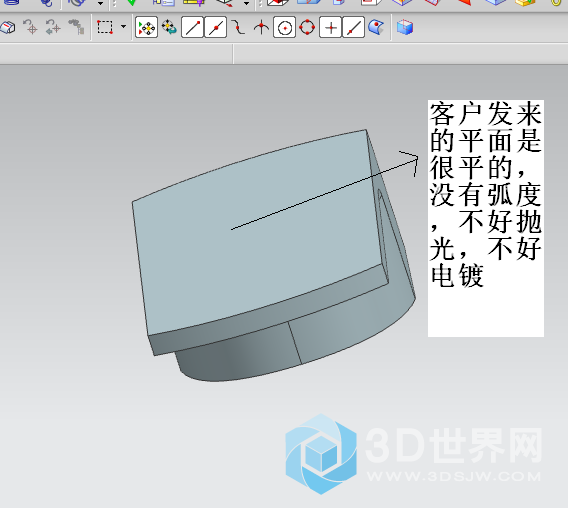Click the blue 3D cube icon
Image resolution: width=568 pixels, height=508 pixels.
click(x=405, y=27)
